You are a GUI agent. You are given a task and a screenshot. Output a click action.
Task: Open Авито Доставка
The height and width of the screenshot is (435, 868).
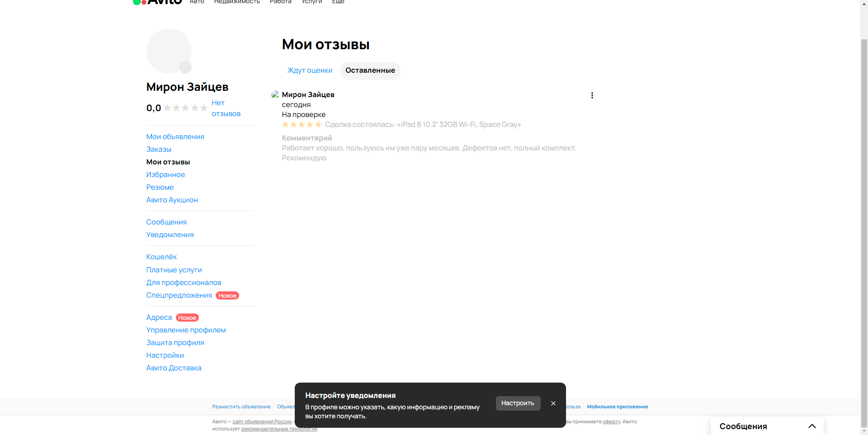tap(174, 368)
